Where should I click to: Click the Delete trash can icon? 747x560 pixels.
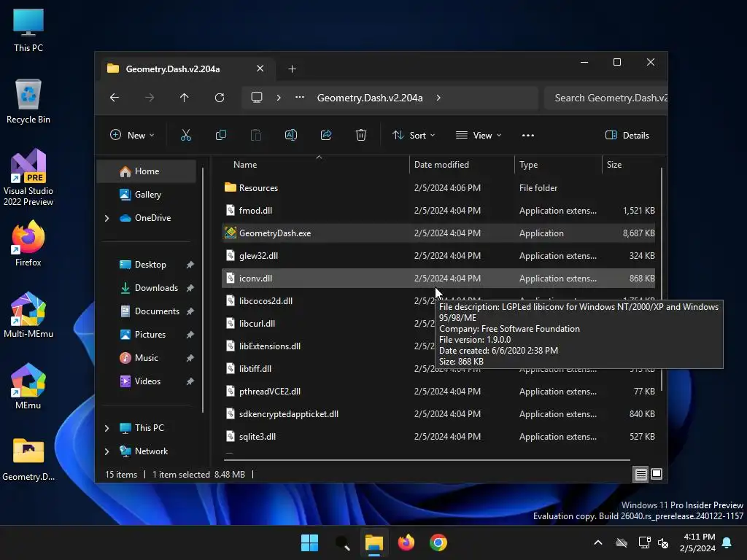point(361,135)
